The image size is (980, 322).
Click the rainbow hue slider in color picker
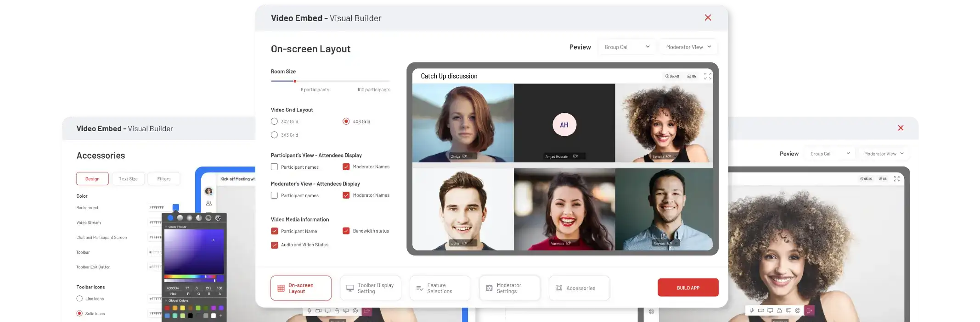click(x=191, y=277)
